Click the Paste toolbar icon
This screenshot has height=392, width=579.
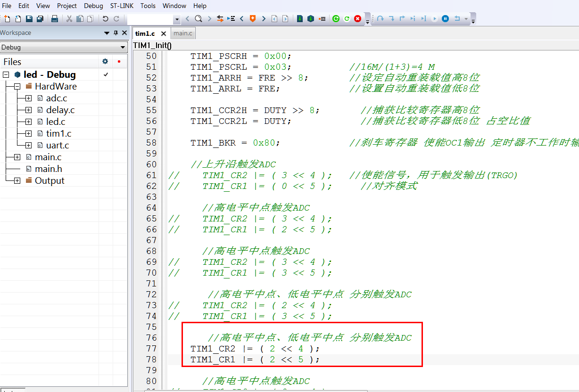[90, 19]
